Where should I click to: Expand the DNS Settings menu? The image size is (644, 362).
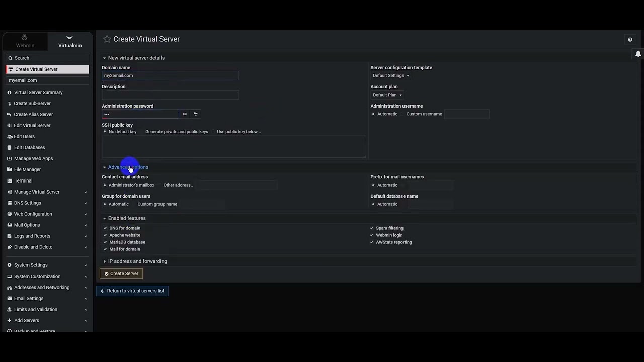coord(28,203)
